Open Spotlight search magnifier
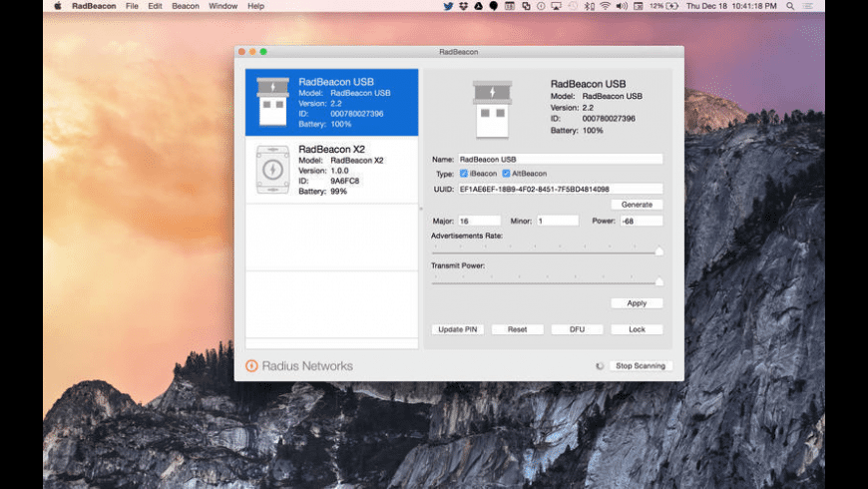Viewport: 868px width, 489px height. [790, 6]
